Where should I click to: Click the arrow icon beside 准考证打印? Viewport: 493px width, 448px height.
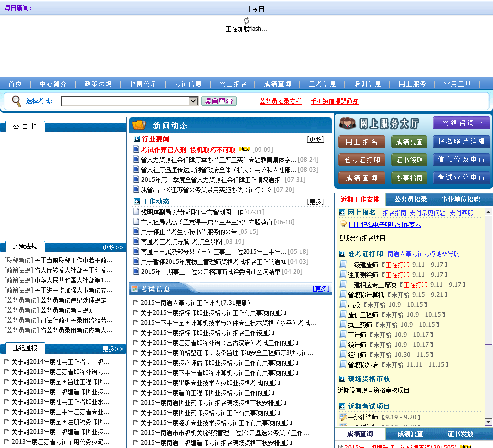[342, 254]
